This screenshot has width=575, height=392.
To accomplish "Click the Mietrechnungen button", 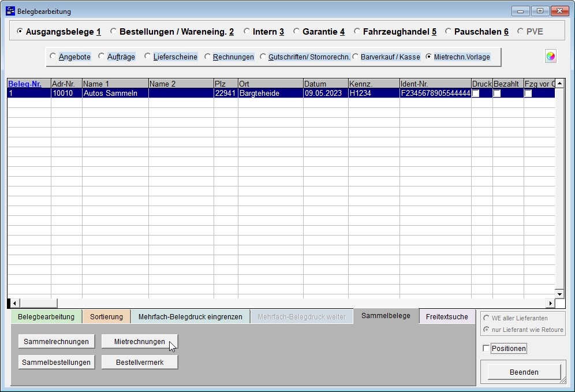I will [x=139, y=341].
